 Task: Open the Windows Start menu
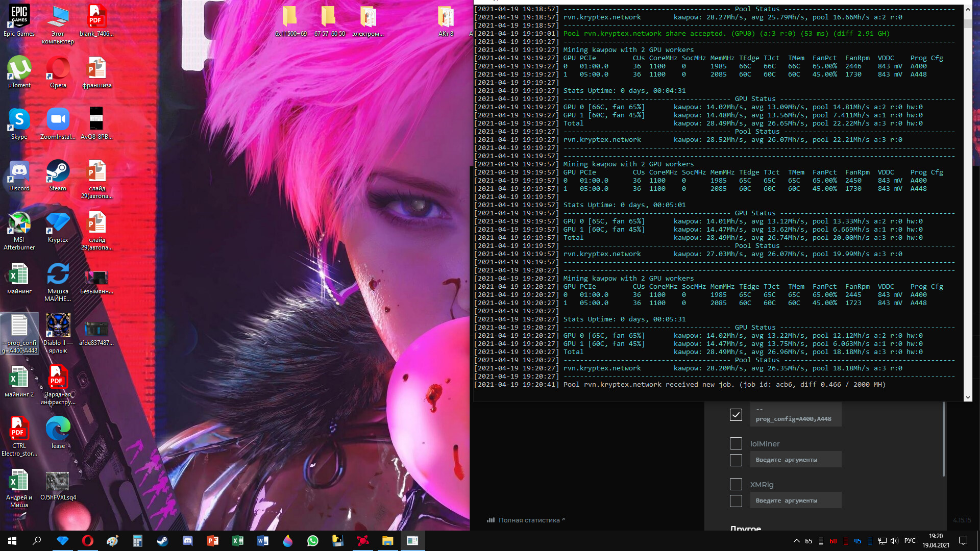tap(12, 541)
